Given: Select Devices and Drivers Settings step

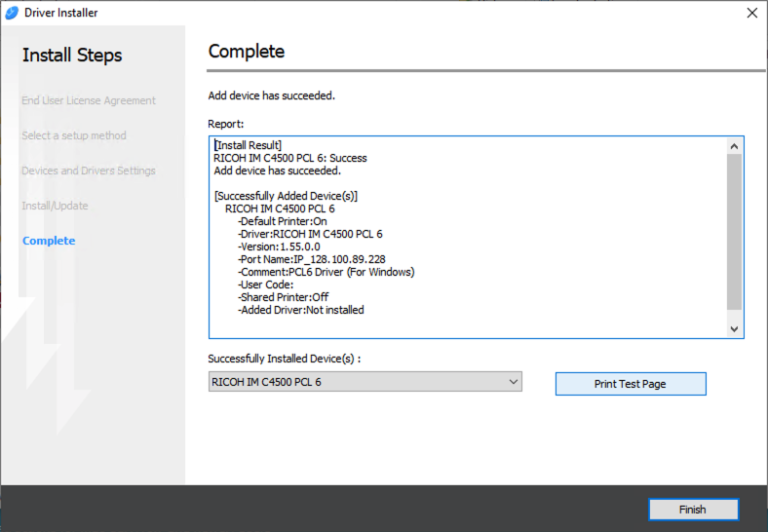Looking at the screenshot, I should tap(89, 171).
